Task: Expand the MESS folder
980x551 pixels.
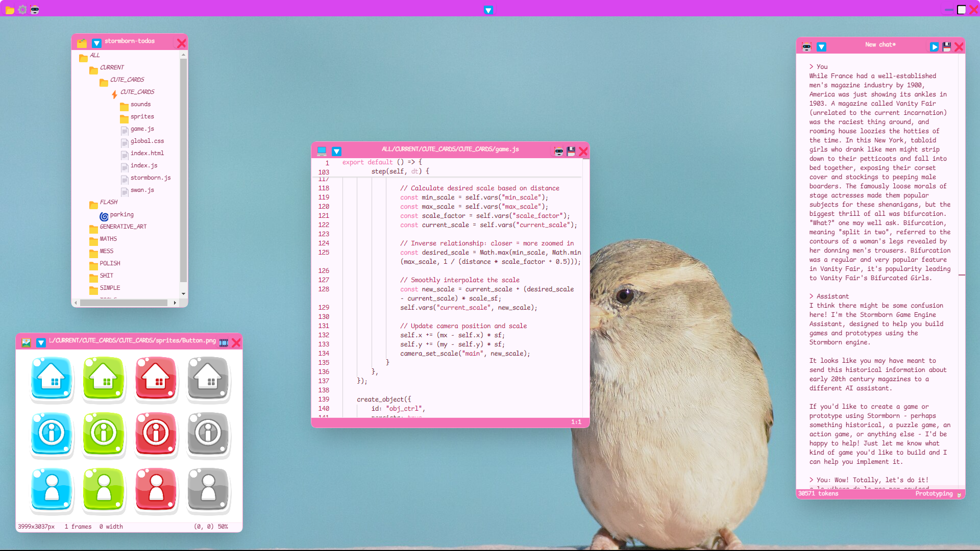Action: [x=102, y=252]
